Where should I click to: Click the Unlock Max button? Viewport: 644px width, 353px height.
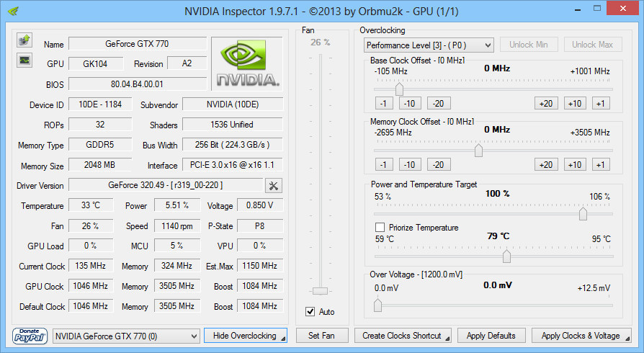pos(592,45)
